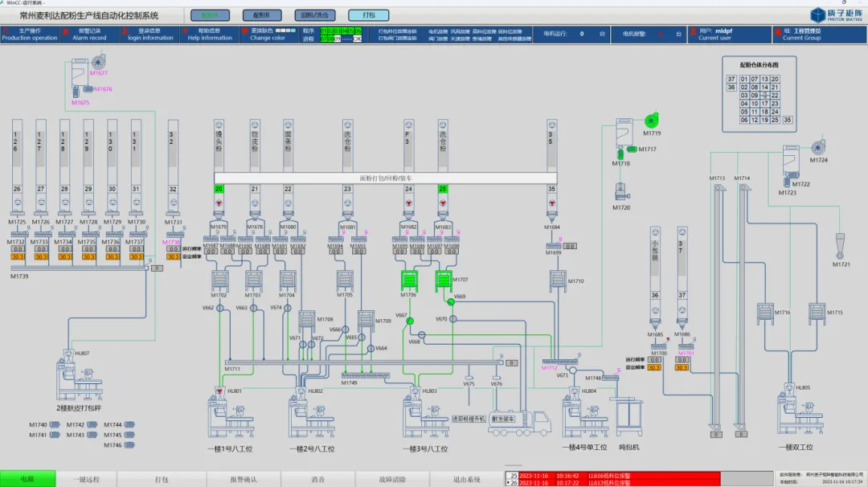The width and height of the screenshot is (868, 487).
Task: Click the 退出系统 exit button
Action: [467, 479]
